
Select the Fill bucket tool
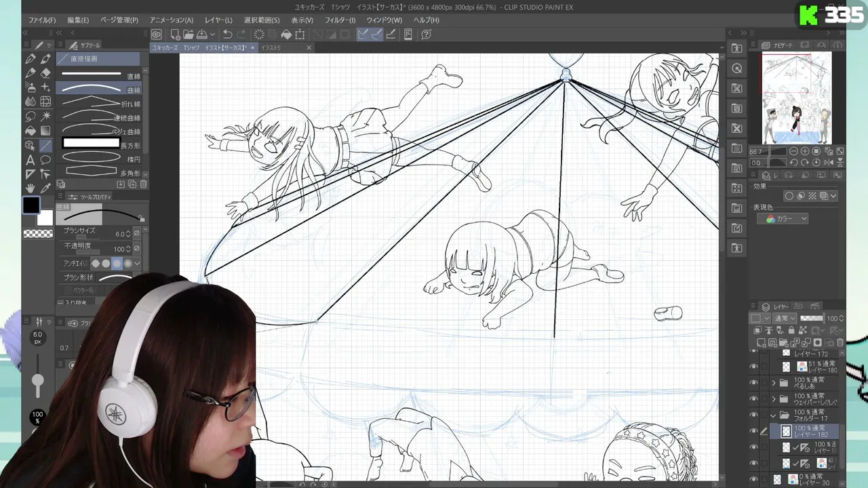[x=31, y=131]
